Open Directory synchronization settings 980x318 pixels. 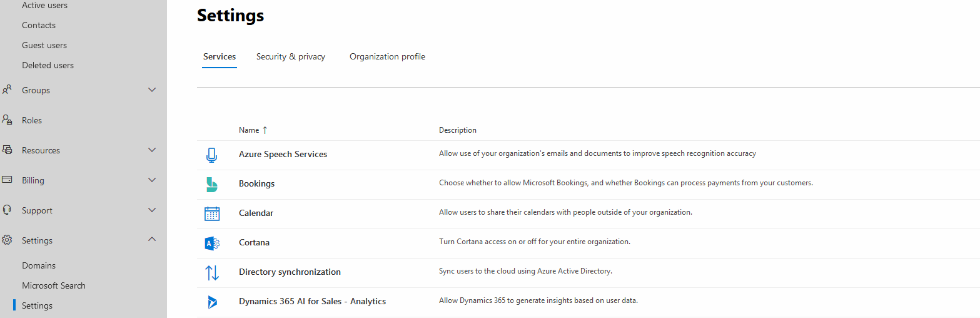click(x=290, y=272)
